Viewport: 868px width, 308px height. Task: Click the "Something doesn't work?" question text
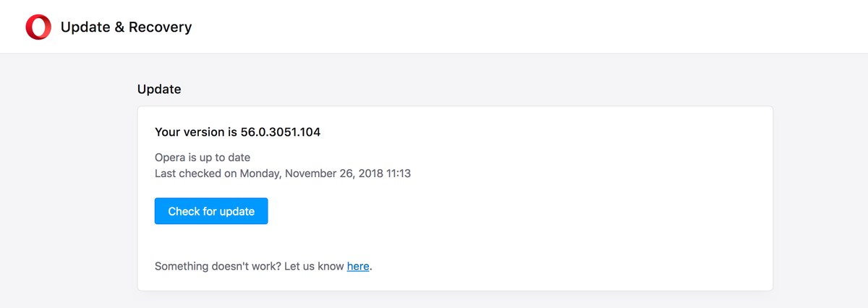[x=218, y=266]
